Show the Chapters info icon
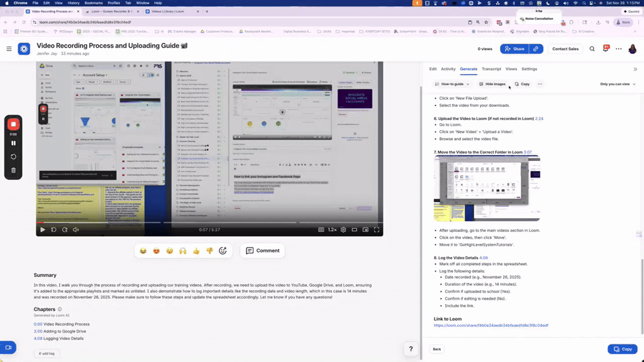The width and height of the screenshot is (644, 362). click(60, 309)
